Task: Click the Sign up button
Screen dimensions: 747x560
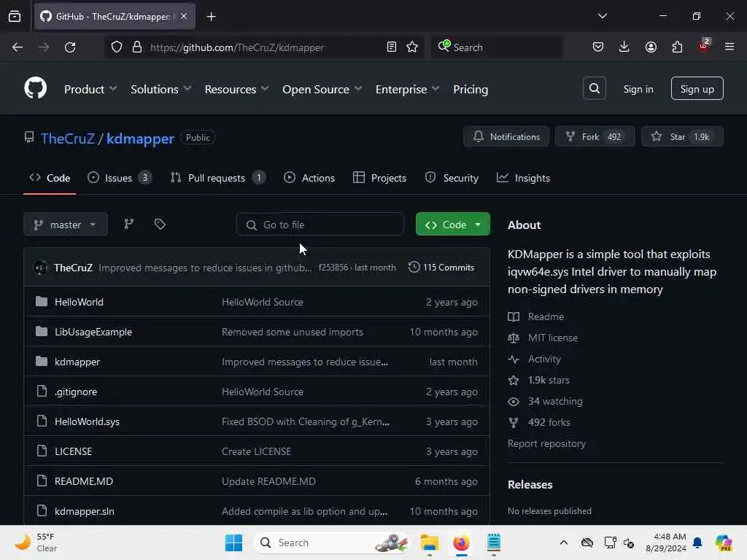Action: [x=697, y=88]
